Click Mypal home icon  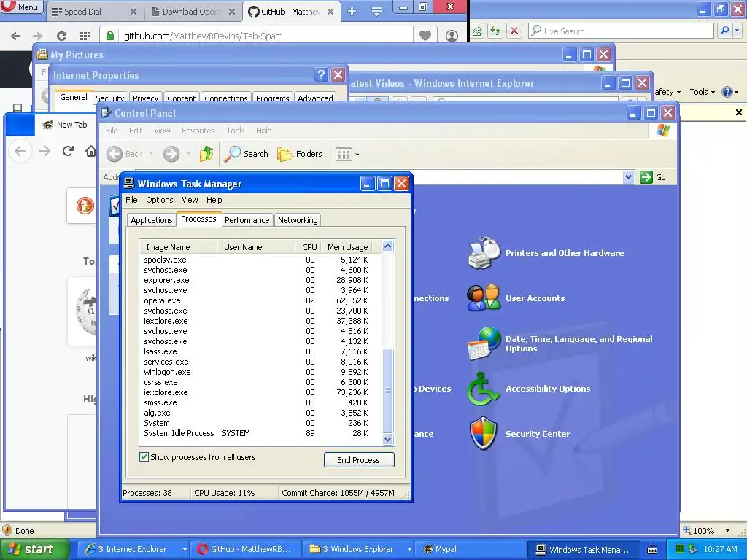90,152
